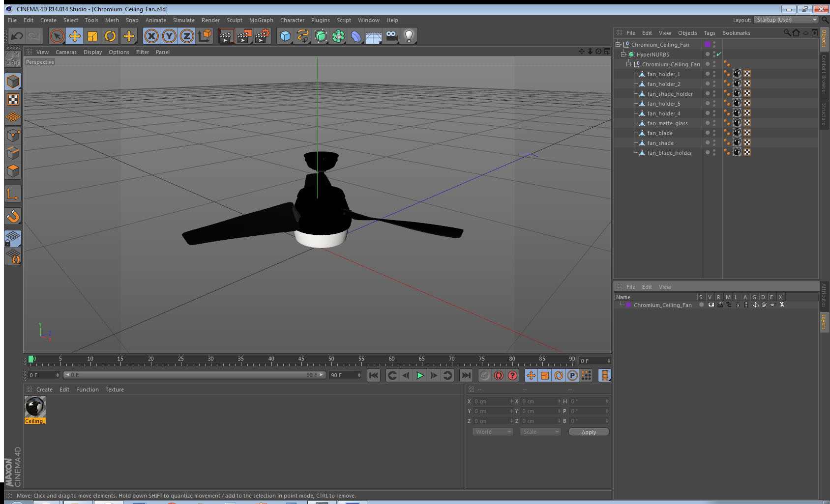This screenshot has height=504, width=830.
Task: Open the spline pen tools icon
Action: click(303, 36)
